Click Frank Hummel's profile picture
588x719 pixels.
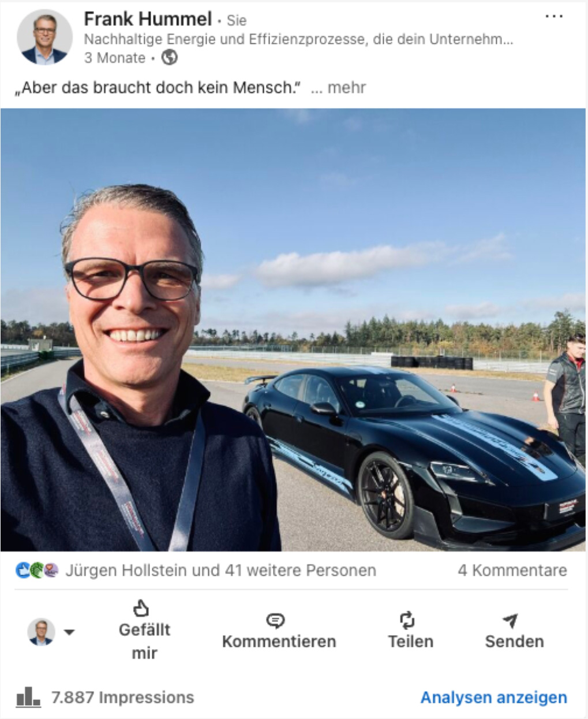pos(44,37)
